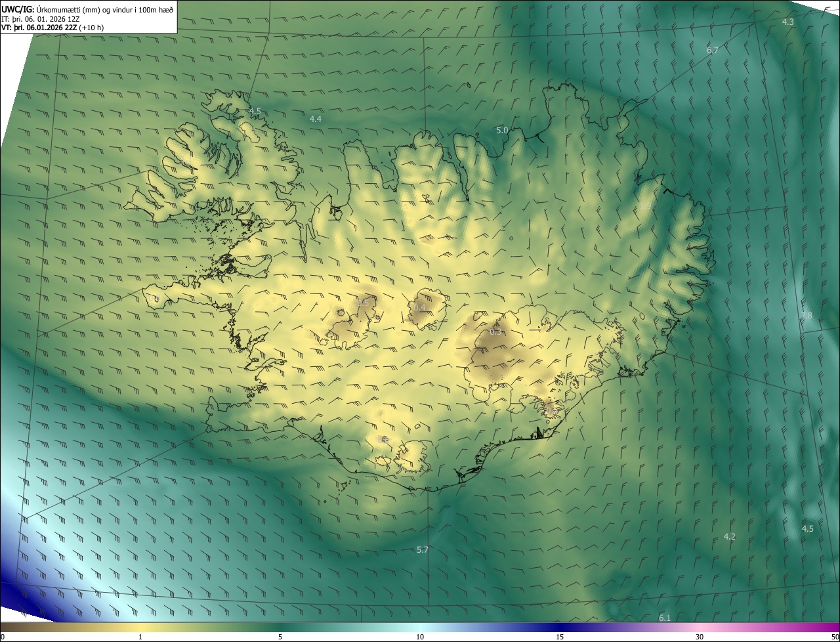Click the 'VT: þri. 06.01.2026 22Z (+10 h)' line

tap(52, 28)
